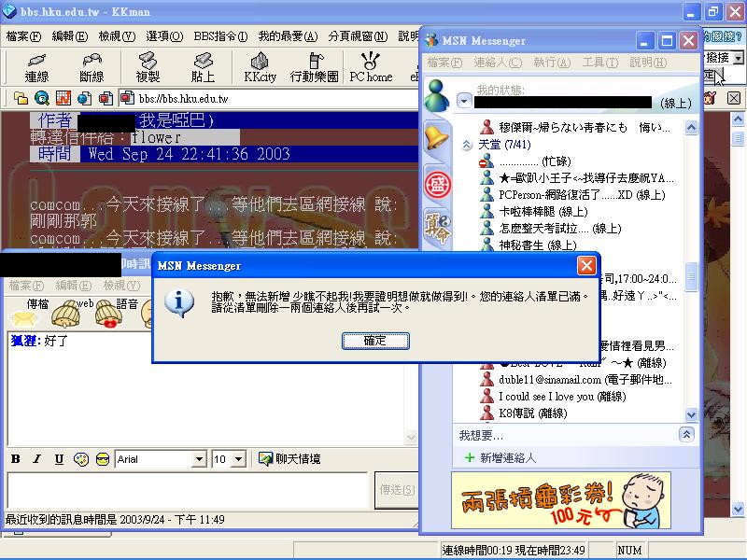Toggle underline text in chat window
Viewport: 747px width, 560px height.
click(x=59, y=458)
